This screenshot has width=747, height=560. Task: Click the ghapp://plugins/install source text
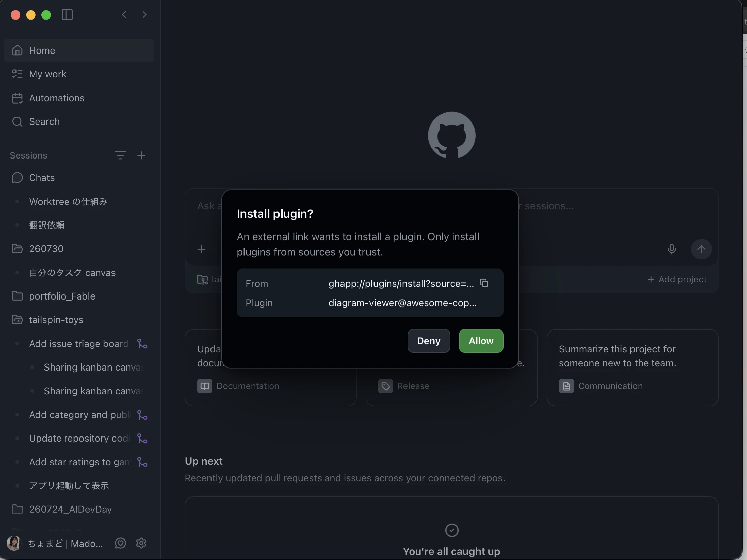401,284
